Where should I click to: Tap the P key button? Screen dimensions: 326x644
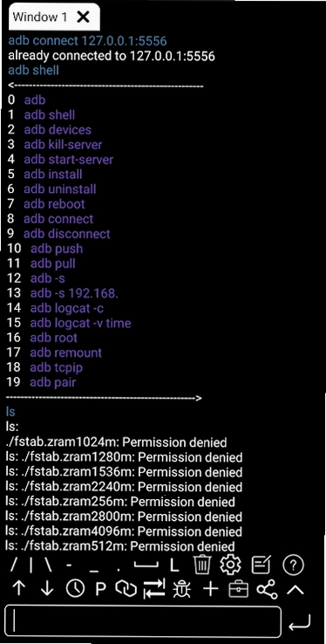(101, 590)
